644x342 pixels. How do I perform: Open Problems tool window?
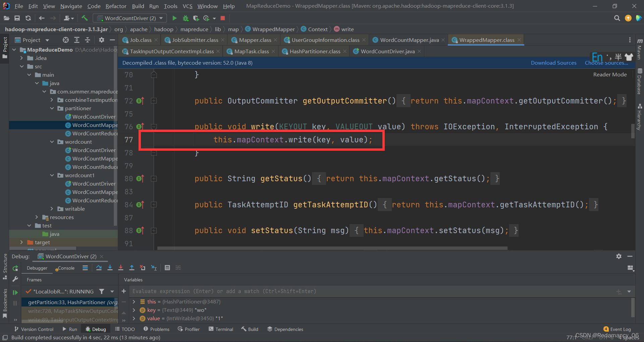click(156, 329)
